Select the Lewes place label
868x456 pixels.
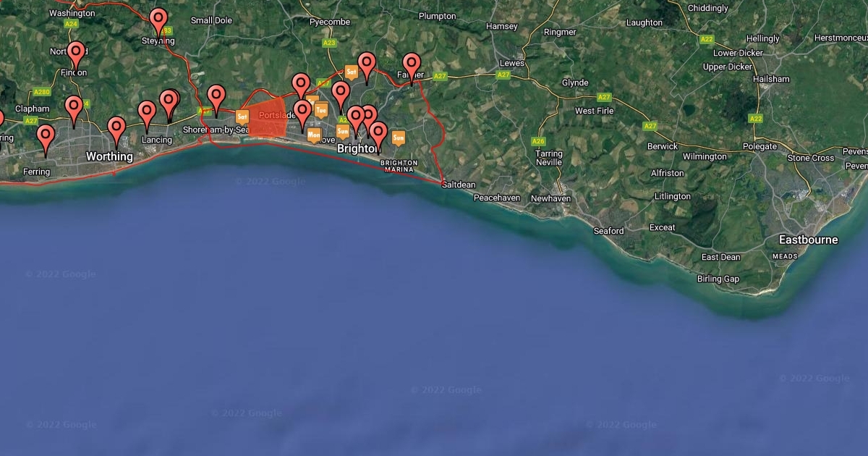tap(511, 63)
